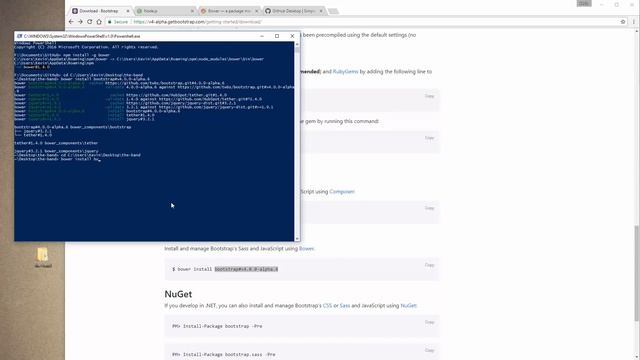
Task: Click the NuGet heading
Action: click(x=178, y=294)
